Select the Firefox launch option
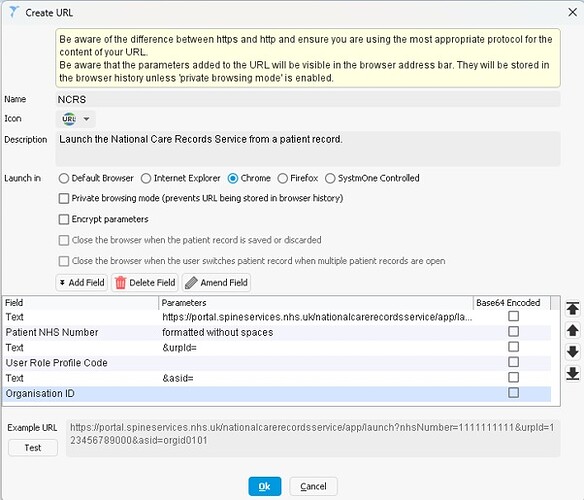Image resolution: width=584 pixels, height=500 pixels. (283, 178)
